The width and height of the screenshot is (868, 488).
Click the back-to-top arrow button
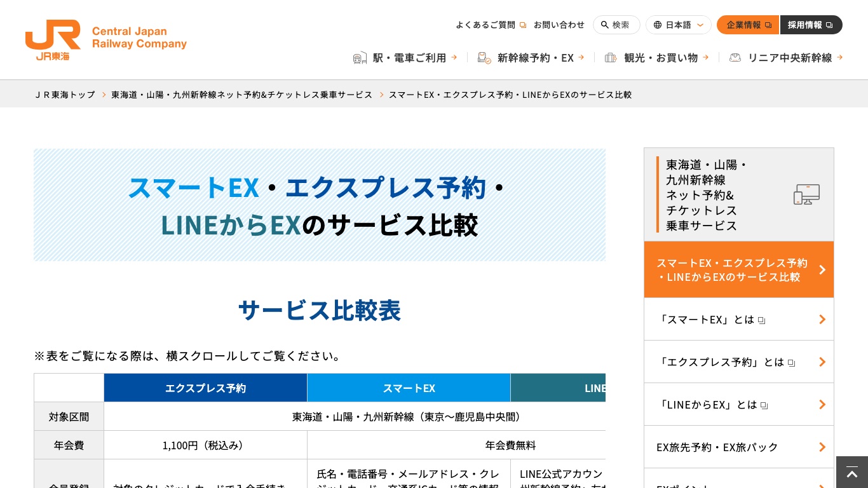(852, 472)
